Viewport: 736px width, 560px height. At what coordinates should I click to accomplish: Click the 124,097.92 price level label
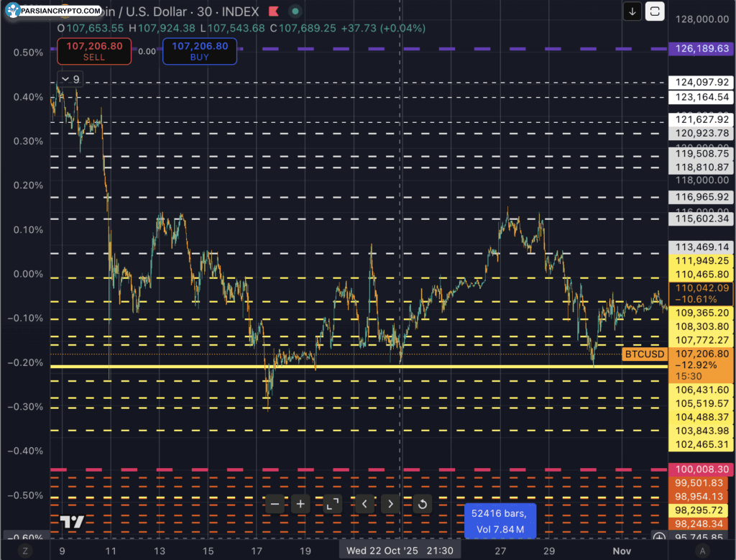pyautogui.click(x=701, y=82)
